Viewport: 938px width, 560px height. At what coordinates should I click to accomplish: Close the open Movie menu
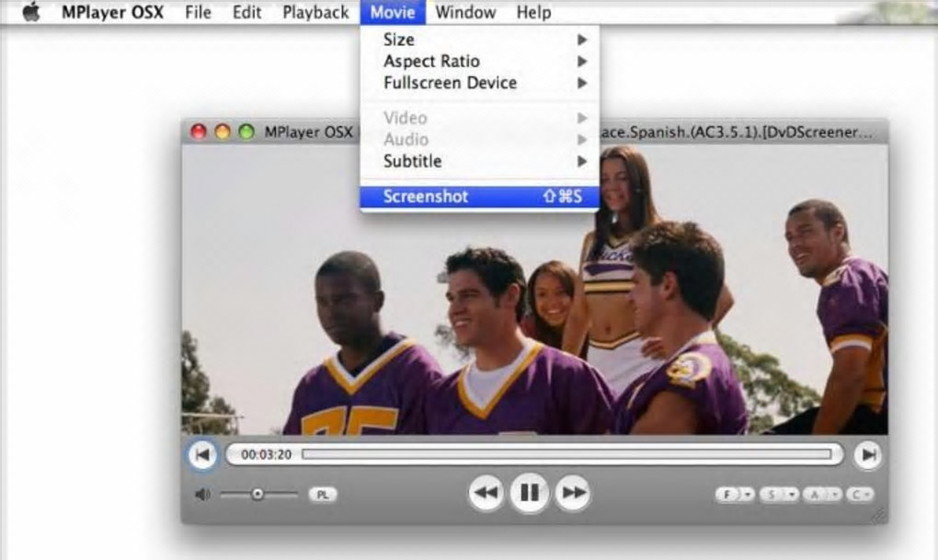(x=393, y=12)
